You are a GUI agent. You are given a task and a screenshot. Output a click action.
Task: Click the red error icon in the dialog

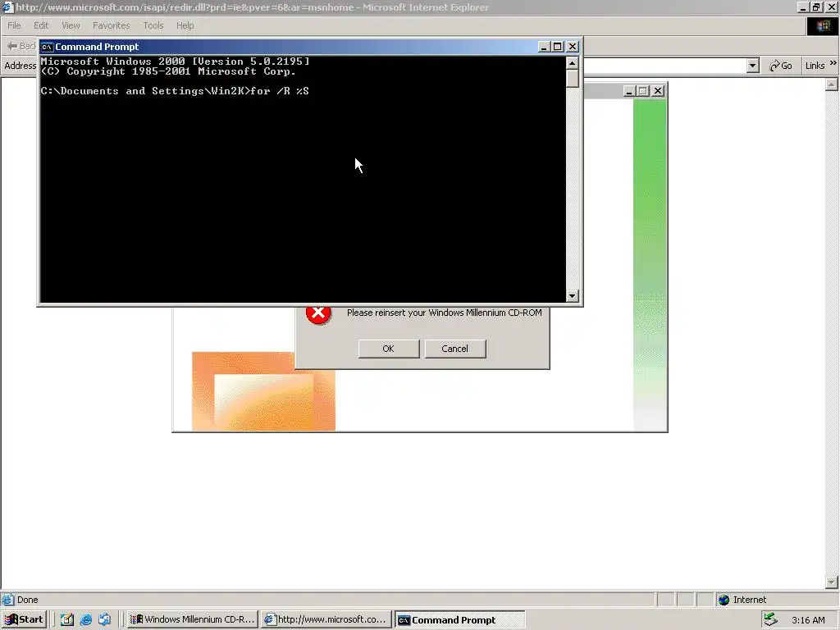click(x=318, y=314)
